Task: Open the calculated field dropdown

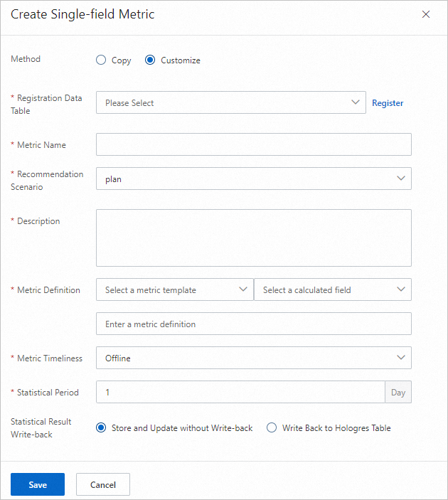Action: coord(332,290)
